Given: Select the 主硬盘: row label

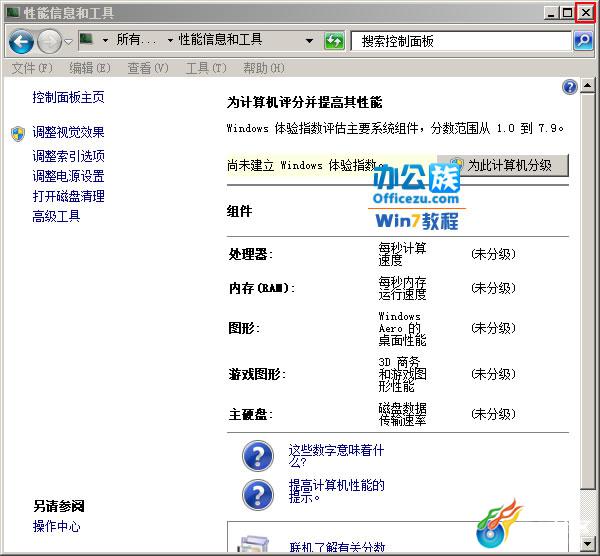Looking at the screenshot, I should [x=251, y=414].
